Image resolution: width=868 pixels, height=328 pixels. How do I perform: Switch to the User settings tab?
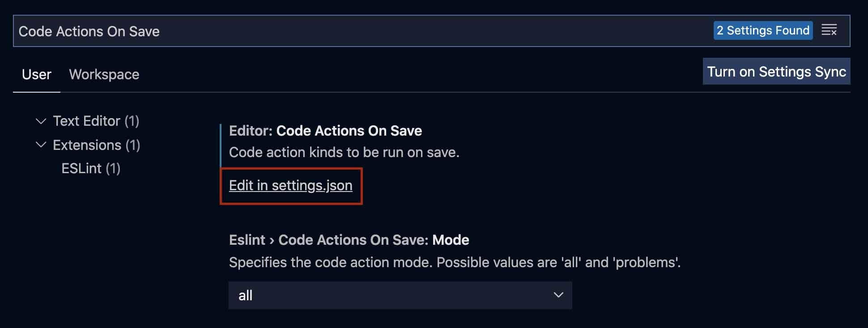click(x=37, y=74)
